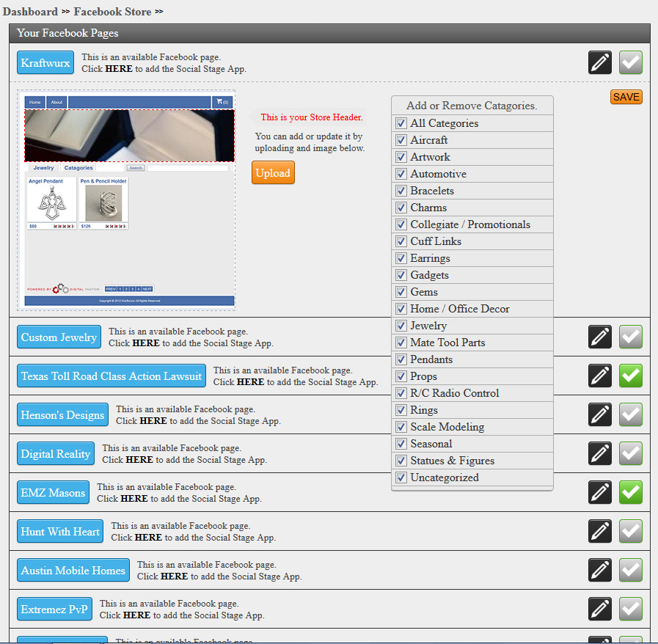Click the Angel Pendant product thumbnail

click(x=51, y=203)
